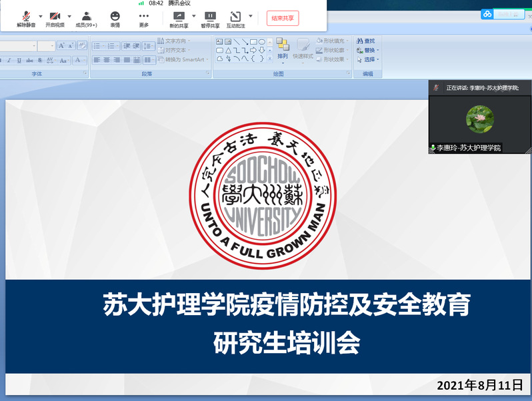Click the more options icon (更多)

click(x=144, y=16)
